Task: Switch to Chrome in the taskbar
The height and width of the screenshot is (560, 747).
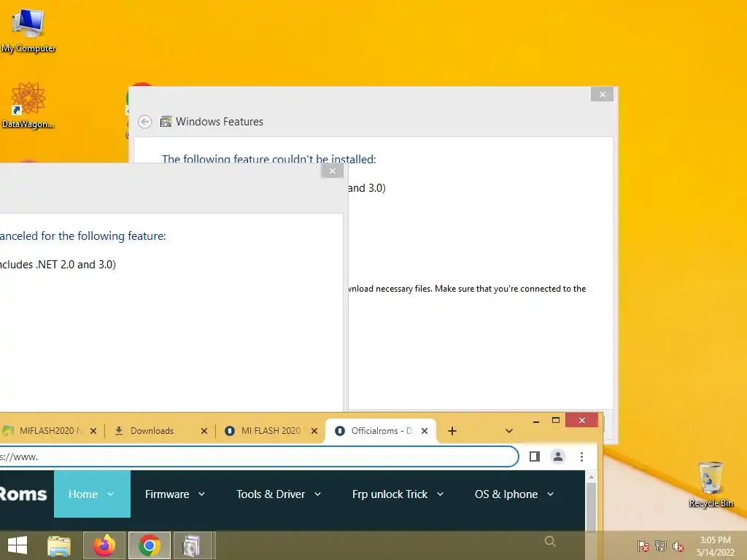Action: [149, 545]
